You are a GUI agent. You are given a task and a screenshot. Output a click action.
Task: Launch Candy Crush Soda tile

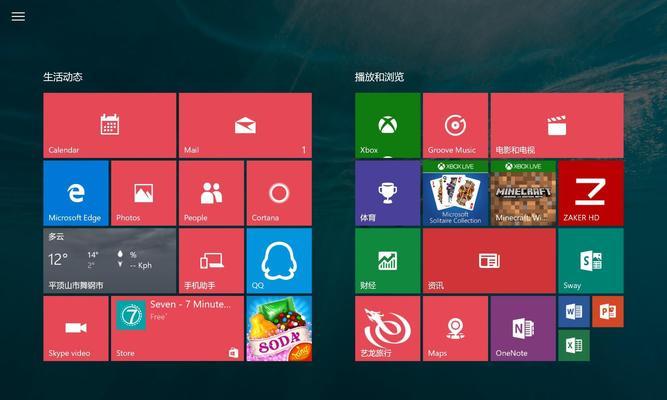(x=279, y=329)
